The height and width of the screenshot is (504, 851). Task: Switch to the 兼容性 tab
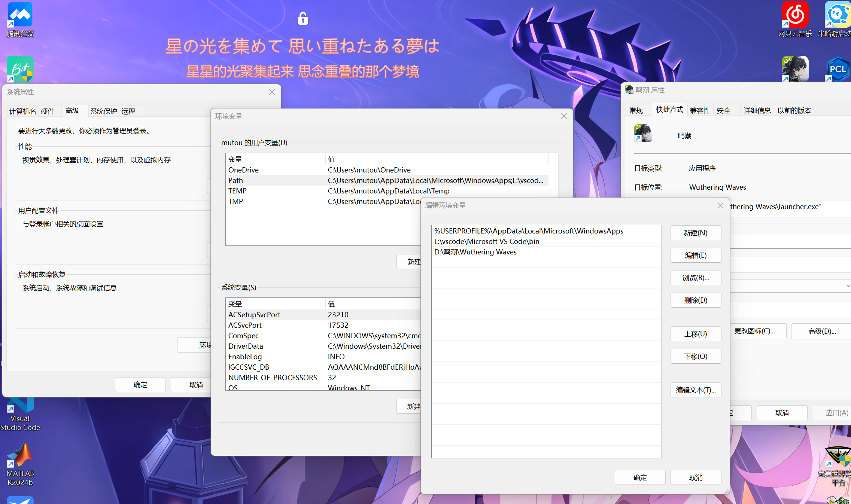click(700, 110)
